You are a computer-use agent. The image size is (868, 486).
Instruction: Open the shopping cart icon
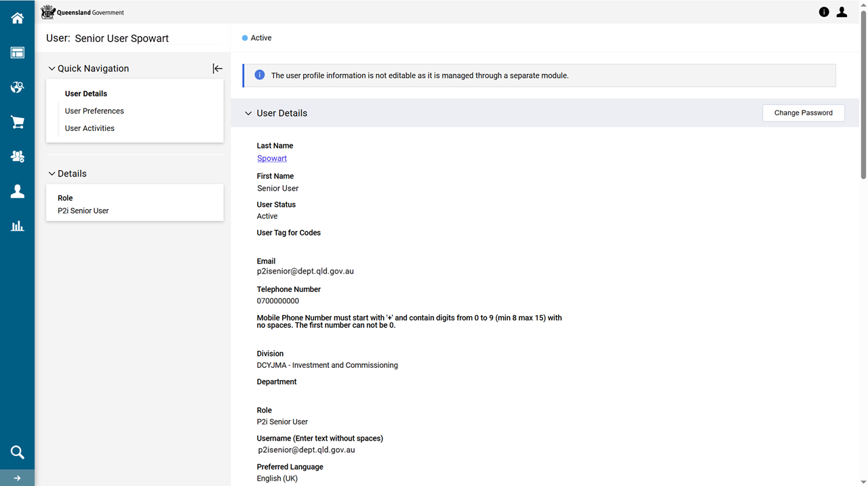coord(17,122)
